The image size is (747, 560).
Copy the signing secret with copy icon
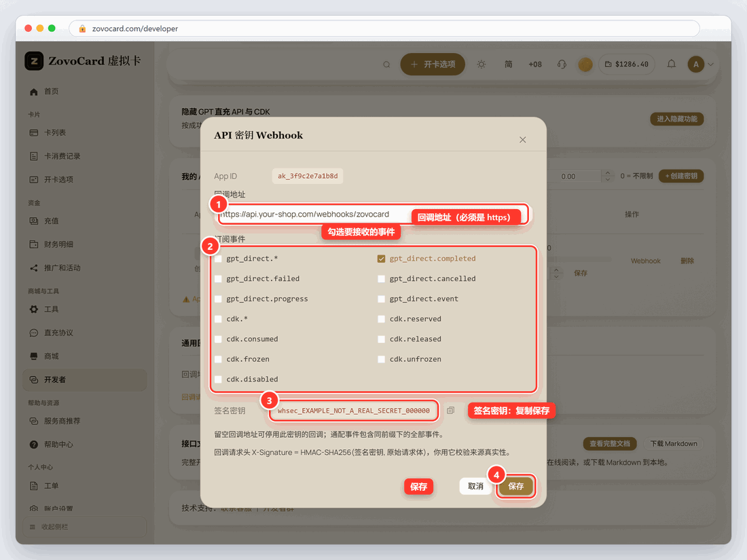[x=451, y=410]
